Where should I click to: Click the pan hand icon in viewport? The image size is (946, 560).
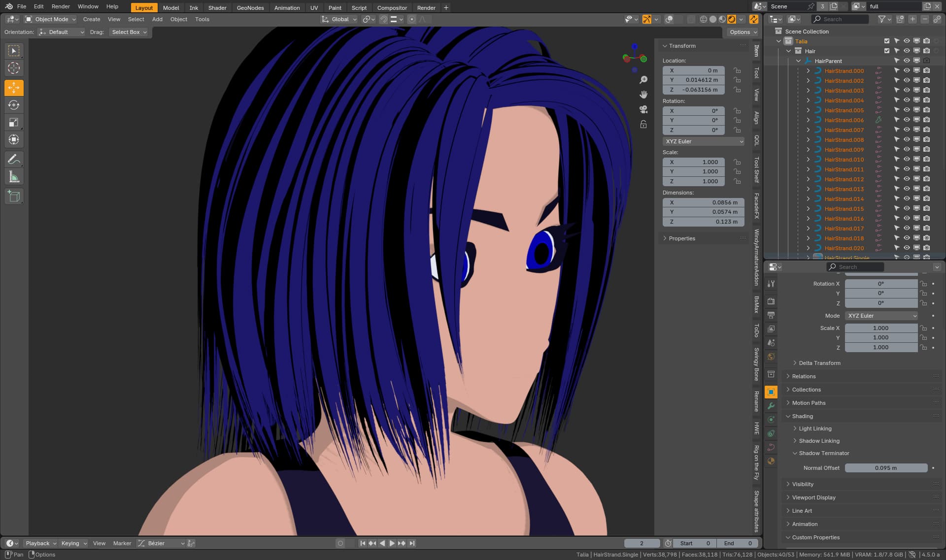[643, 95]
